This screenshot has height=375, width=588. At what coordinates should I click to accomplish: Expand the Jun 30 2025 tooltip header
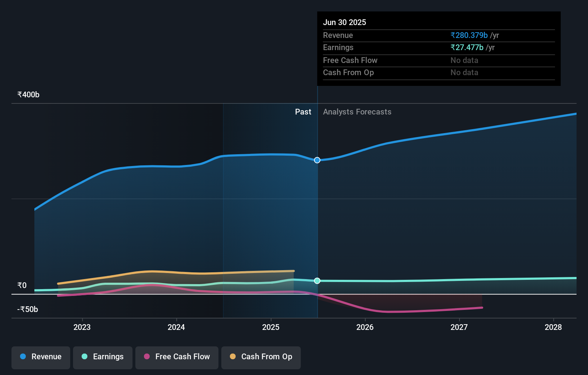(345, 22)
